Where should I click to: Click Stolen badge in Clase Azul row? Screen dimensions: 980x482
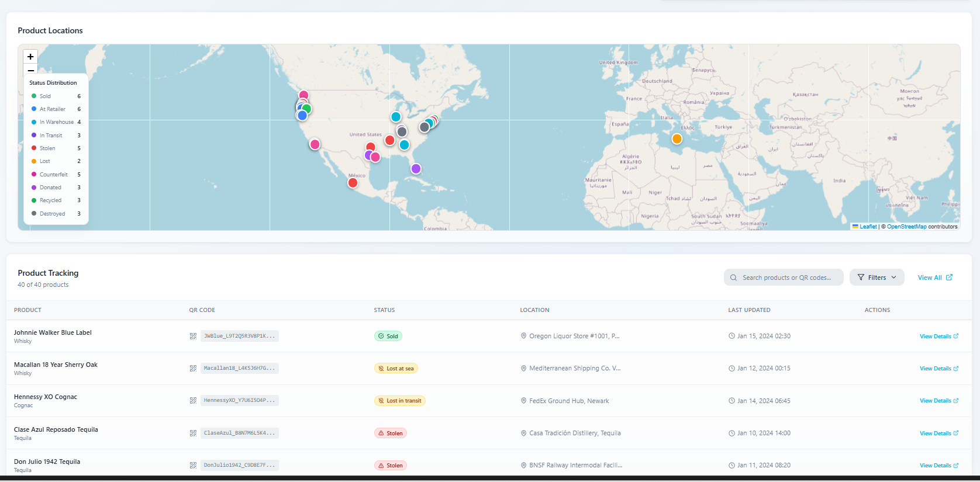click(x=391, y=434)
